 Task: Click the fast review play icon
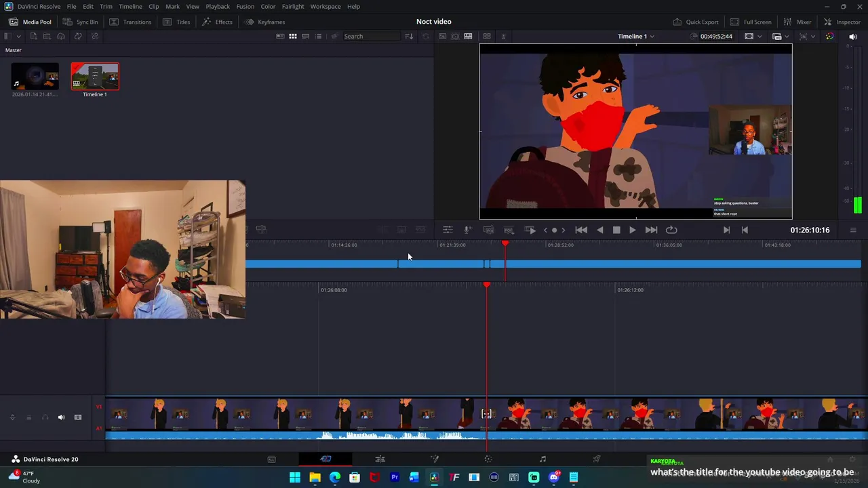(x=531, y=230)
